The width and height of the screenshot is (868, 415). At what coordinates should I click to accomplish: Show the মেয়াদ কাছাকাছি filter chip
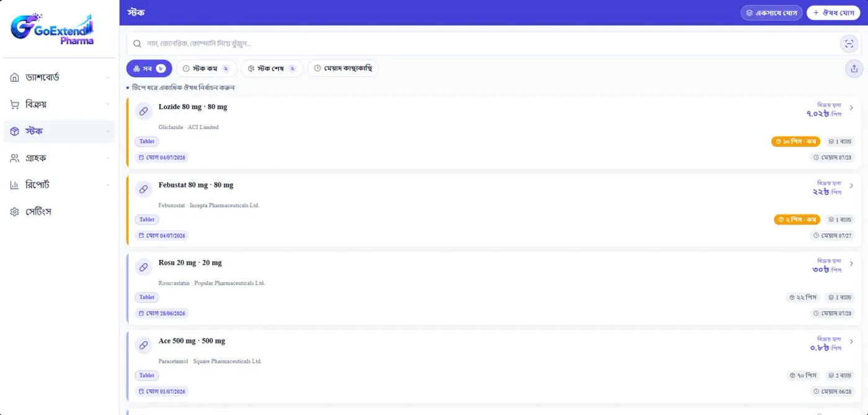coord(343,68)
